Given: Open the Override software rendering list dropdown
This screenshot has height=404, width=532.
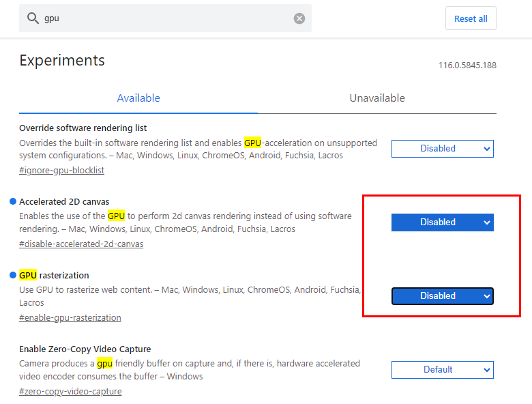Looking at the screenshot, I should 442,149.
